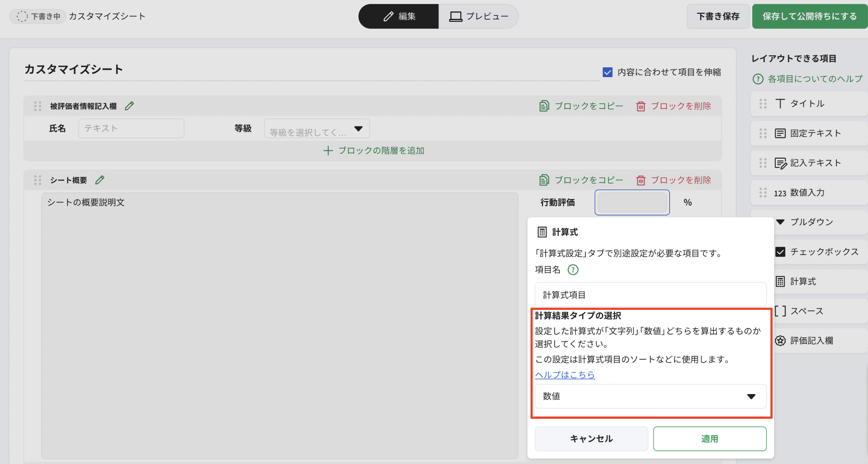Screen dimensions: 868x464
Task: Click the 氏名 text input field
Action: pos(131,129)
